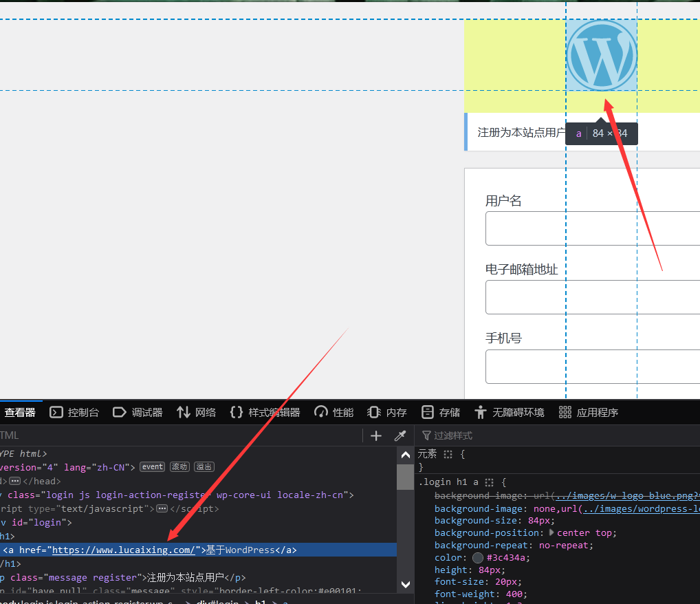Click the Accessibility tab person icon
The height and width of the screenshot is (604, 700).
tap(480, 412)
